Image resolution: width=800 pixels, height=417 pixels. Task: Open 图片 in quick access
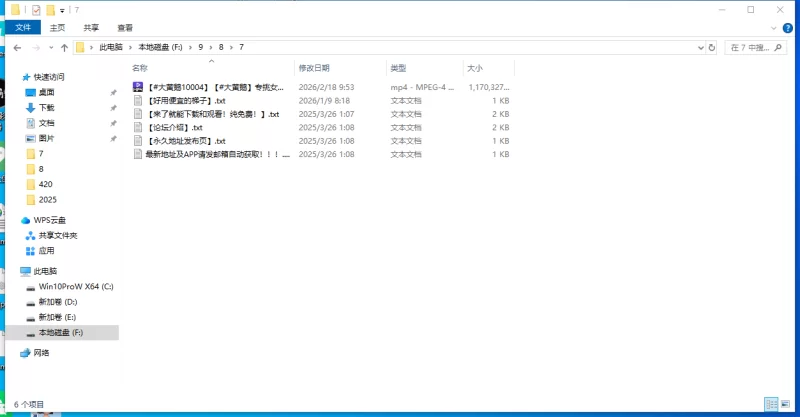tap(46, 138)
